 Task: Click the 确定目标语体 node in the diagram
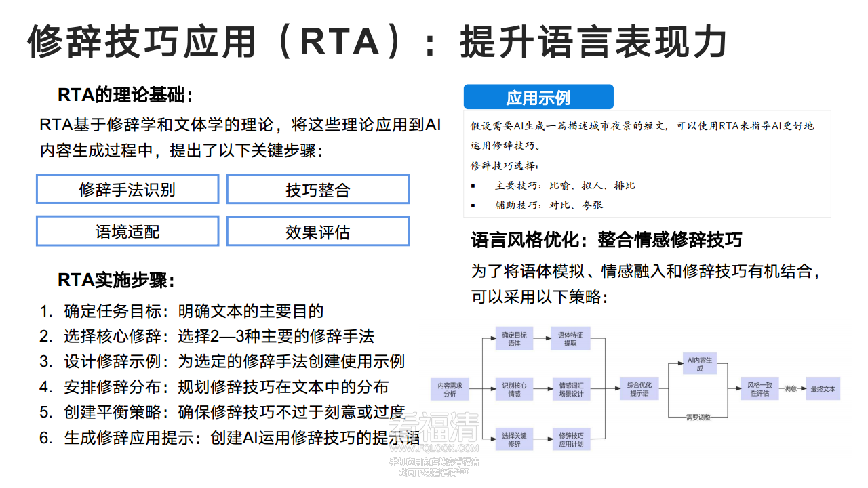(515, 339)
